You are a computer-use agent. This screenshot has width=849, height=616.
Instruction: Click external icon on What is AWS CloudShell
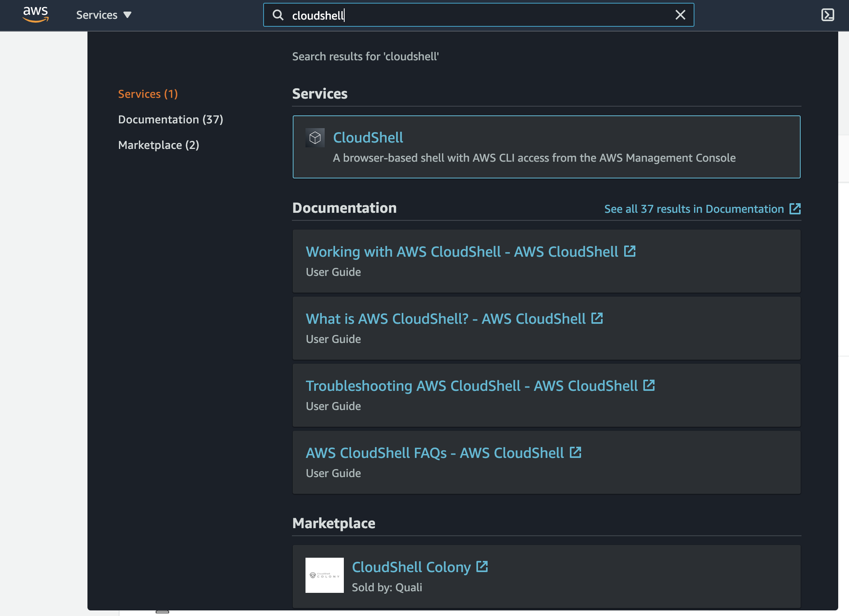tap(597, 318)
